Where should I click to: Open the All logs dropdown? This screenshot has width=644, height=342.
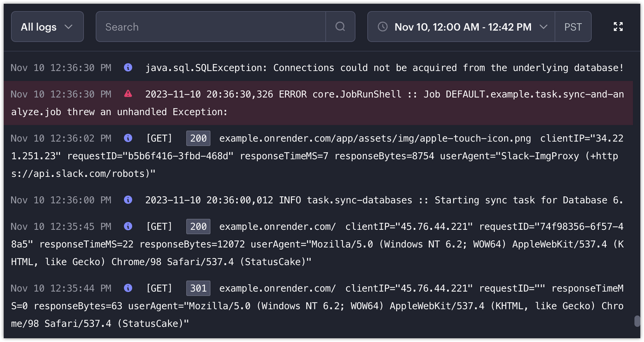point(47,27)
